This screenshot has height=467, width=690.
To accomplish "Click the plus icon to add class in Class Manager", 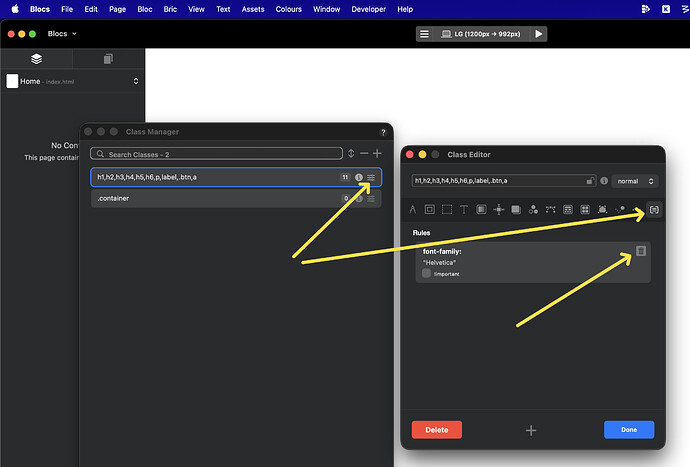I will pos(377,154).
